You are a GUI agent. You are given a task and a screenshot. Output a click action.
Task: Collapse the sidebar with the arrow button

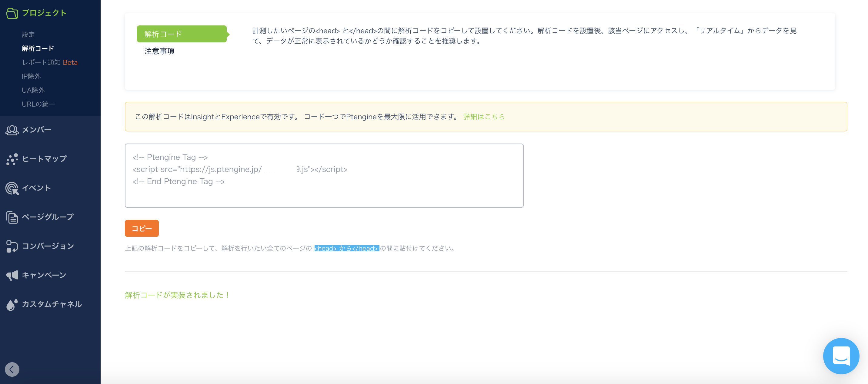(12, 369)
